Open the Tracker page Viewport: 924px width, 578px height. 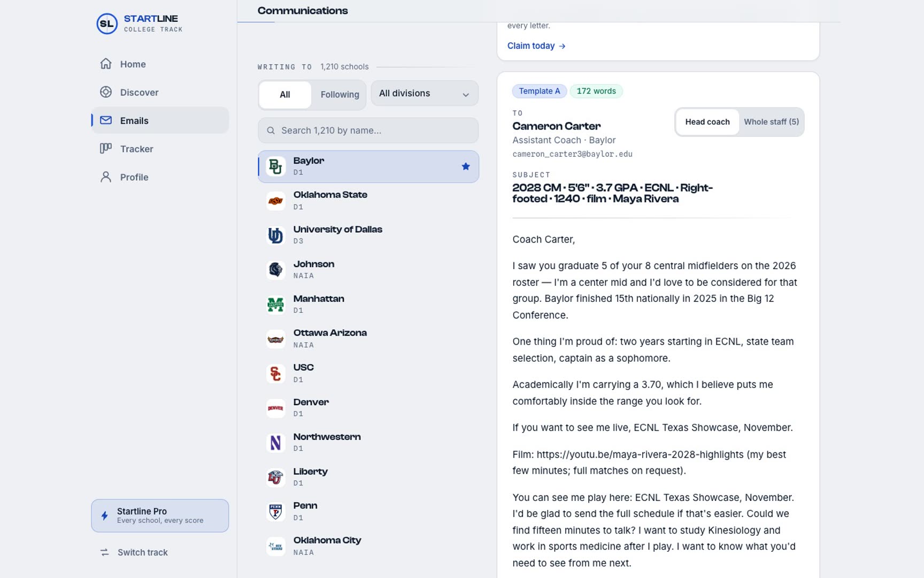tap(160, 149)
